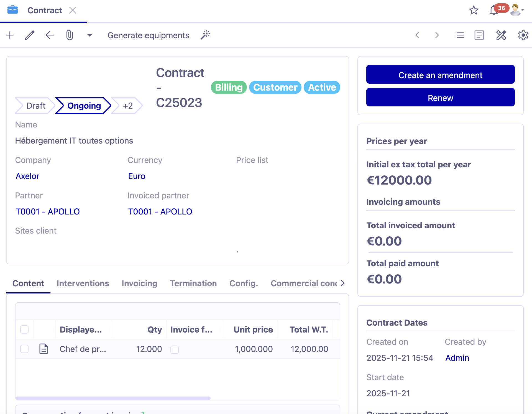Open the Admin created-by link
The image size is (532, 414).
tap(457, 358)
